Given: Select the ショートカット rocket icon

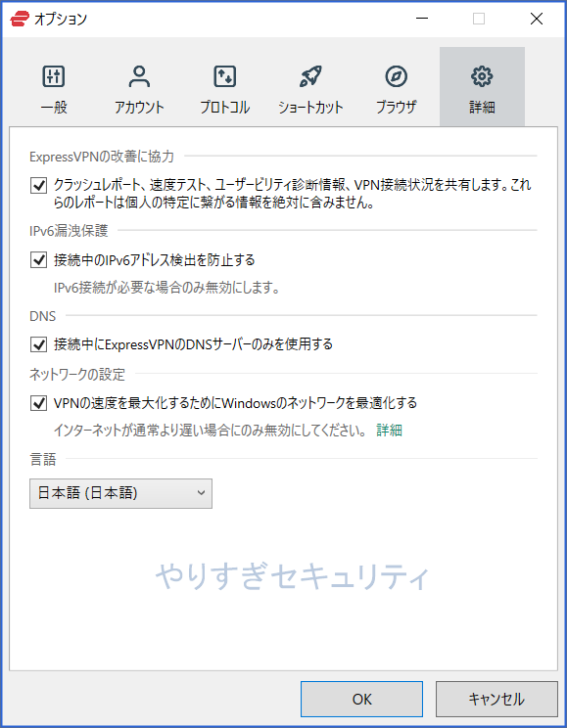Looking at the screenshot, I should pos(310,76).
